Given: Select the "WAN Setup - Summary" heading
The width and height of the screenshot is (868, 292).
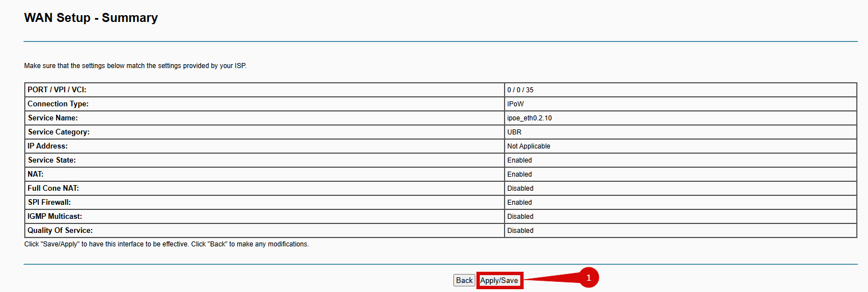Looking at the screenshot, I should (x=91, y=18).
